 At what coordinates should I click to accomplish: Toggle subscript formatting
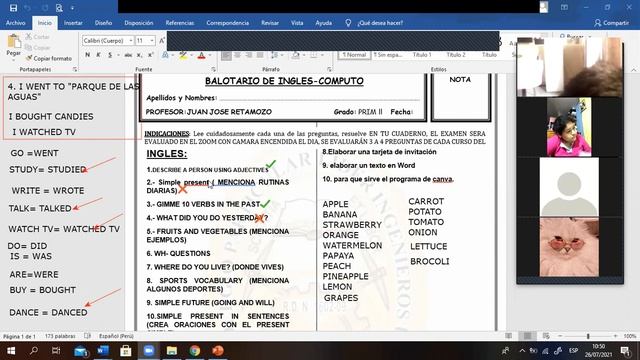[140, 55]
